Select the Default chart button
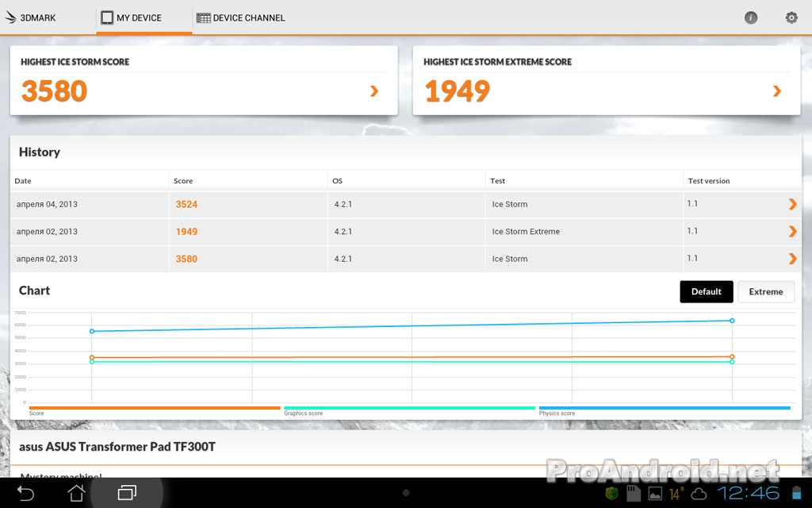812x508 pixels. (x=707, y=292)
